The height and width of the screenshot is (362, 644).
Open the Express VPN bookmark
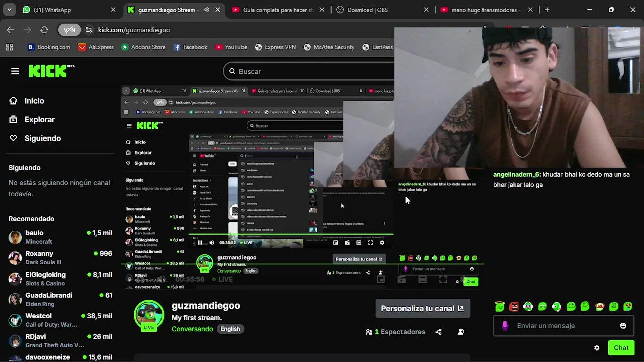[x=275, y=47]
